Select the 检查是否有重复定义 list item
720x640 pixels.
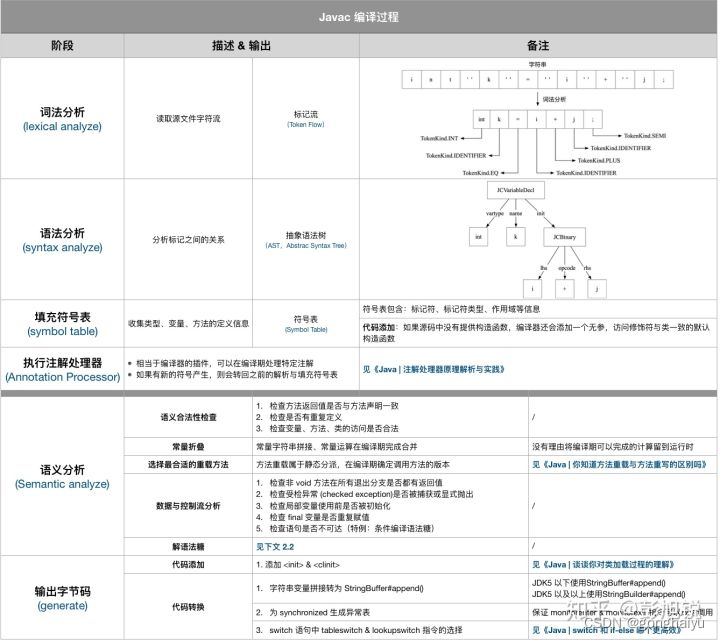coord(305,417)
